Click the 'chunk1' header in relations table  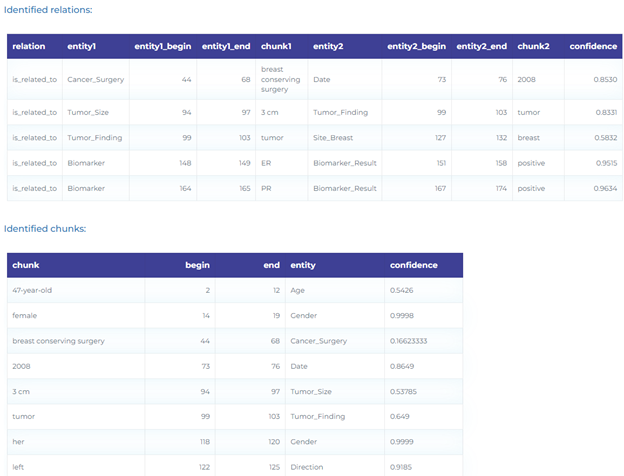(276, 46)
